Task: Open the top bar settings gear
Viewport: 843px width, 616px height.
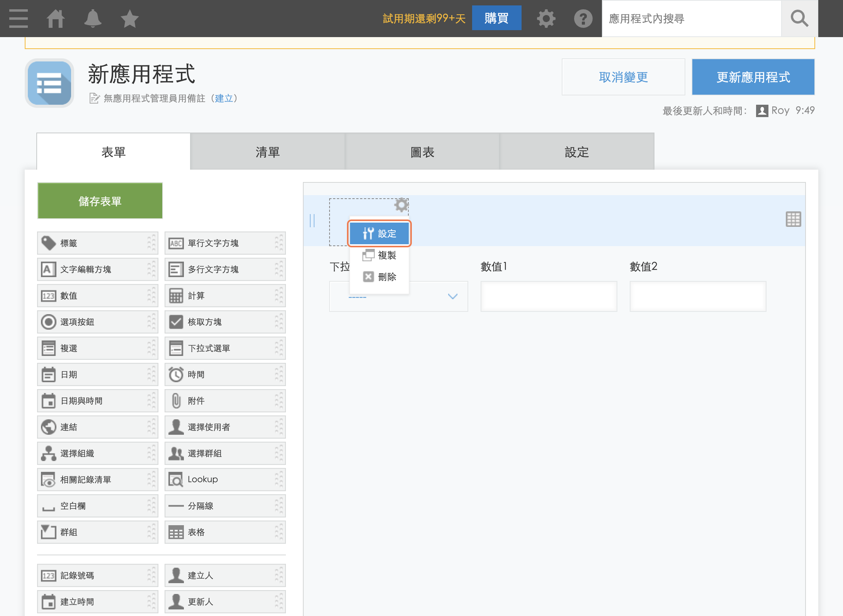Action: 546,19
